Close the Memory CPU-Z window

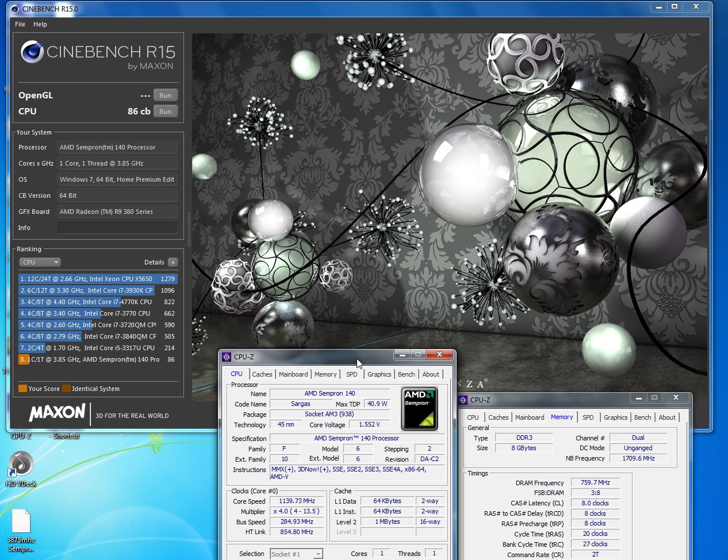pyautogui.click(x=676, y=398)
